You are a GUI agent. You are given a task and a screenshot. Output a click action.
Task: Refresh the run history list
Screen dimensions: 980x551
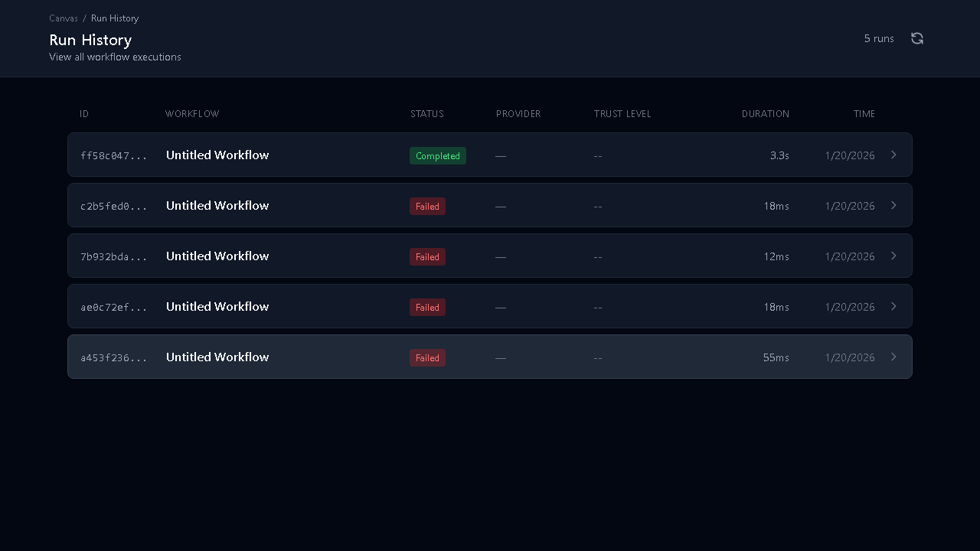pos(916,38)
